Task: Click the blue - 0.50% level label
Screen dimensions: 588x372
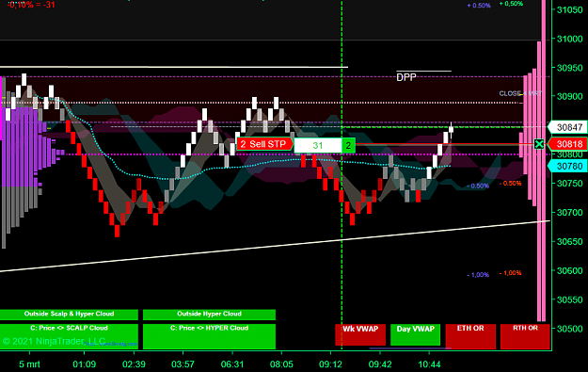Action: (478, 186)
